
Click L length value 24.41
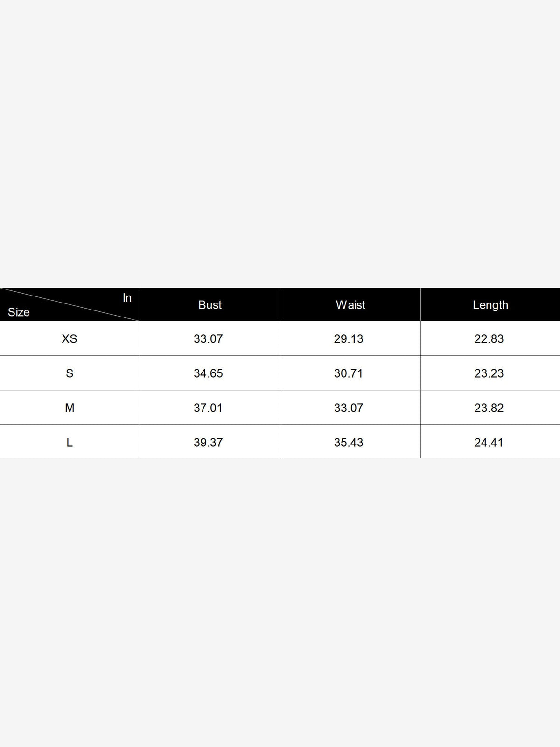[x=489, y=443]
